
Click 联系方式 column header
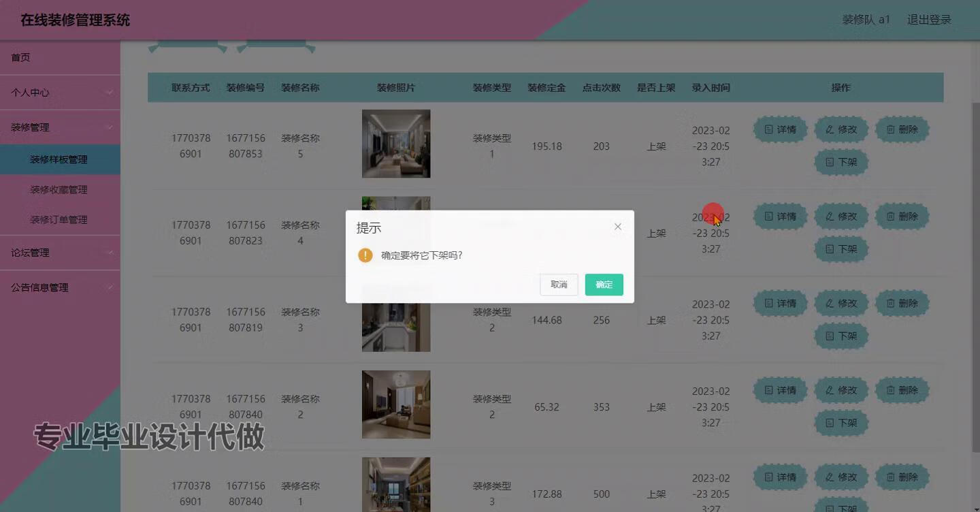[x=191, y=88]
